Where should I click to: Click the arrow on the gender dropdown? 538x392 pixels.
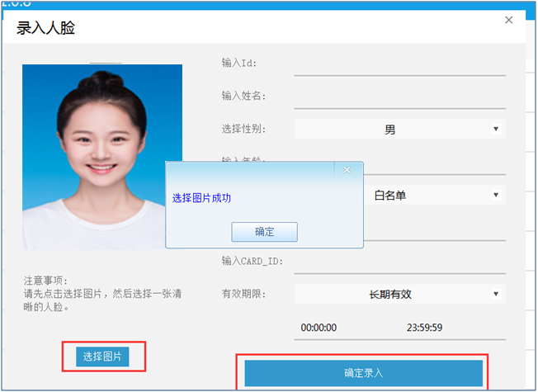pos(496,130)
